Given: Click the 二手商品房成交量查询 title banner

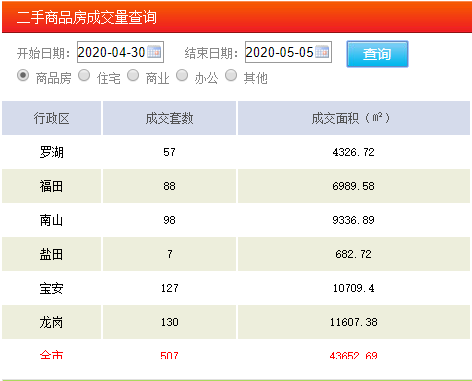Looking at the screenshot, I should [237, 17].
